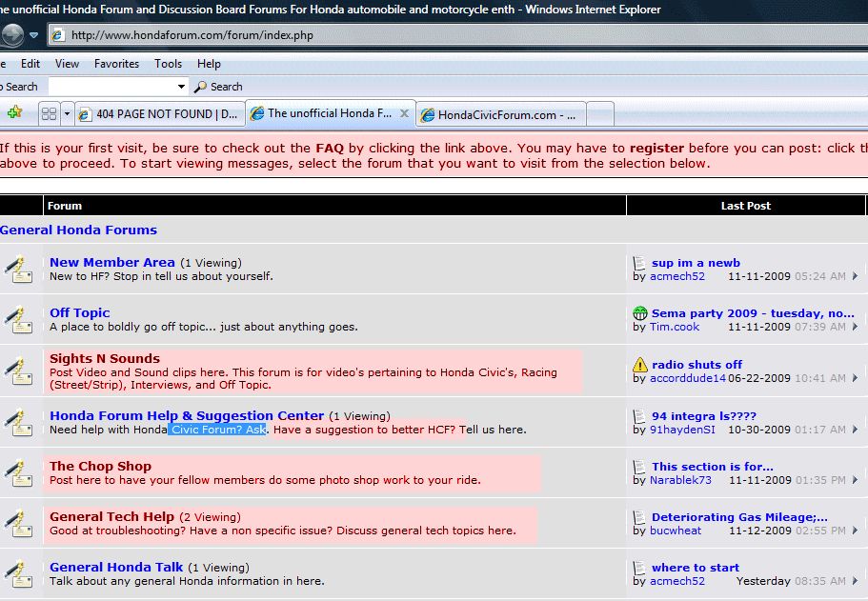868x601 pixels.
Task: Click the post icon next to where to start
Action: tap(639, 568)
